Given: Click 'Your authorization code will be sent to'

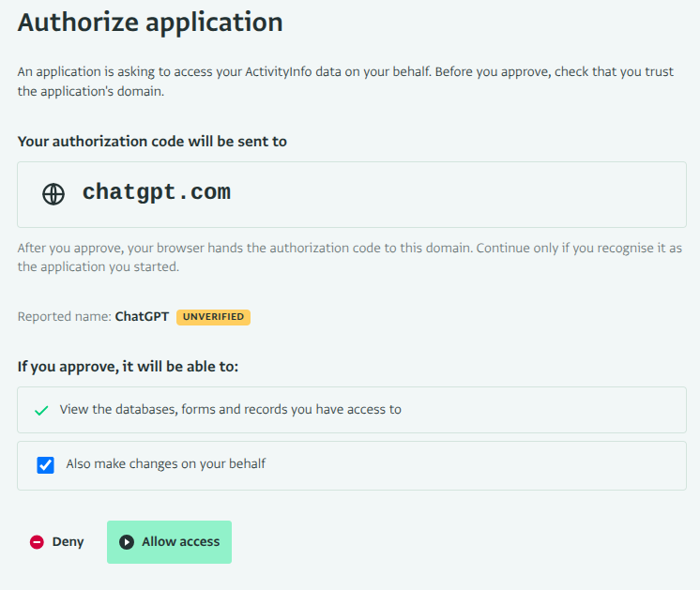Looking at the screenshot, I should [x=152, y=142].
